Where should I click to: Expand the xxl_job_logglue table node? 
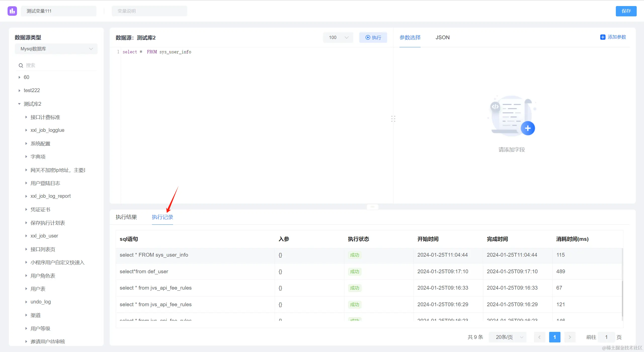coord(26,130)
